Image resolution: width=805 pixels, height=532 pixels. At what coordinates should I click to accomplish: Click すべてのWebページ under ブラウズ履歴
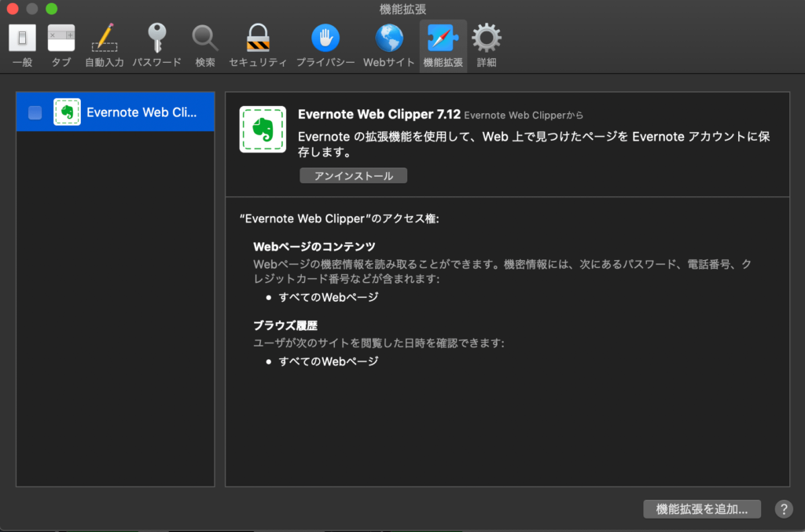(x=329, y=361)
